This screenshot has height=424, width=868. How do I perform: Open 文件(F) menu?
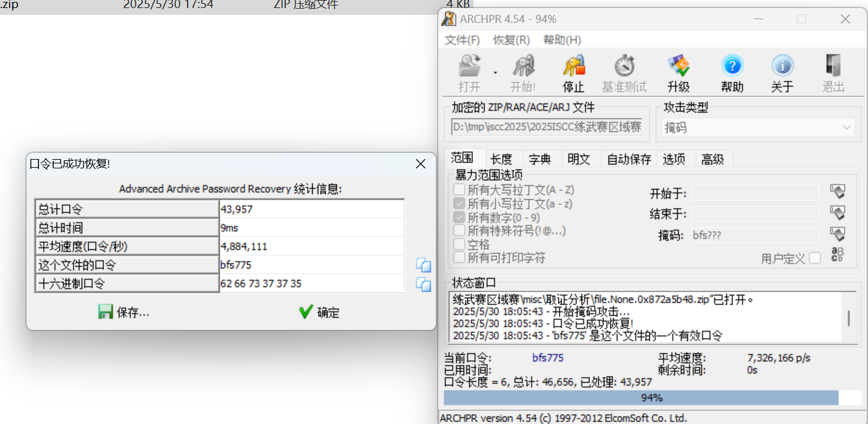(462, 40)
